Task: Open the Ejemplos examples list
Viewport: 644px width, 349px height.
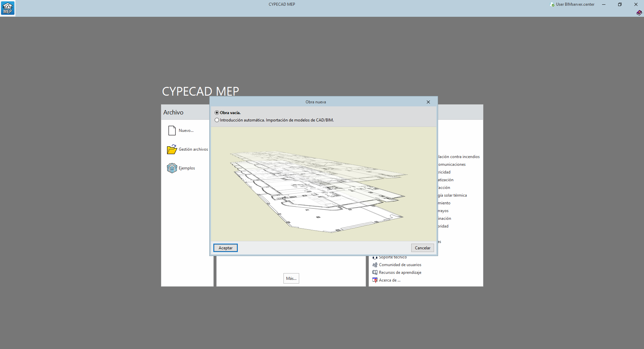Action: [181, 168]
